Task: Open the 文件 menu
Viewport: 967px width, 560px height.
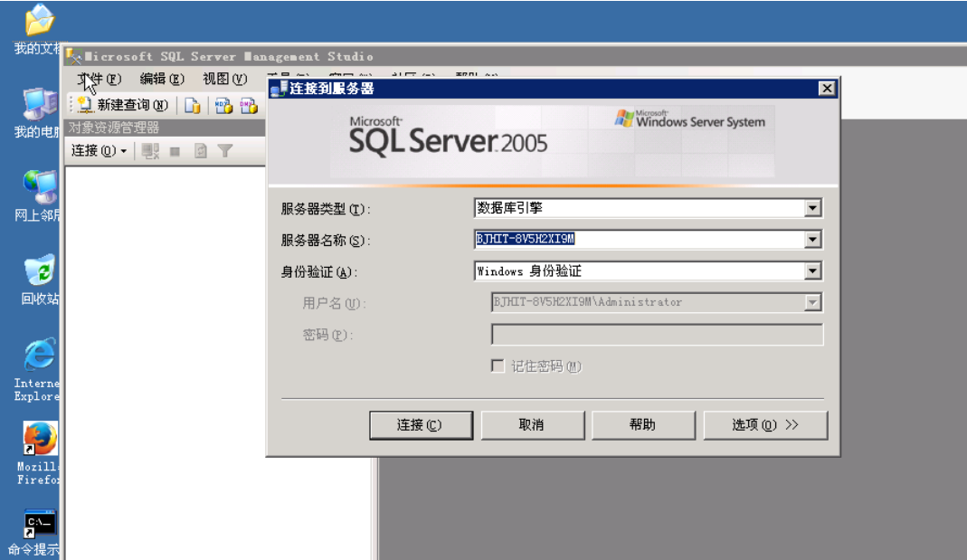Action: pos(97,79)
